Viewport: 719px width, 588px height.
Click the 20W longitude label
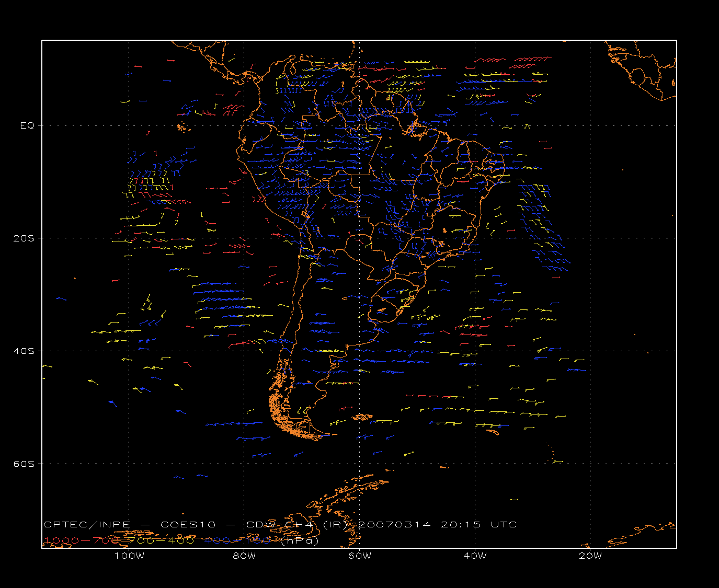[590, 556]
